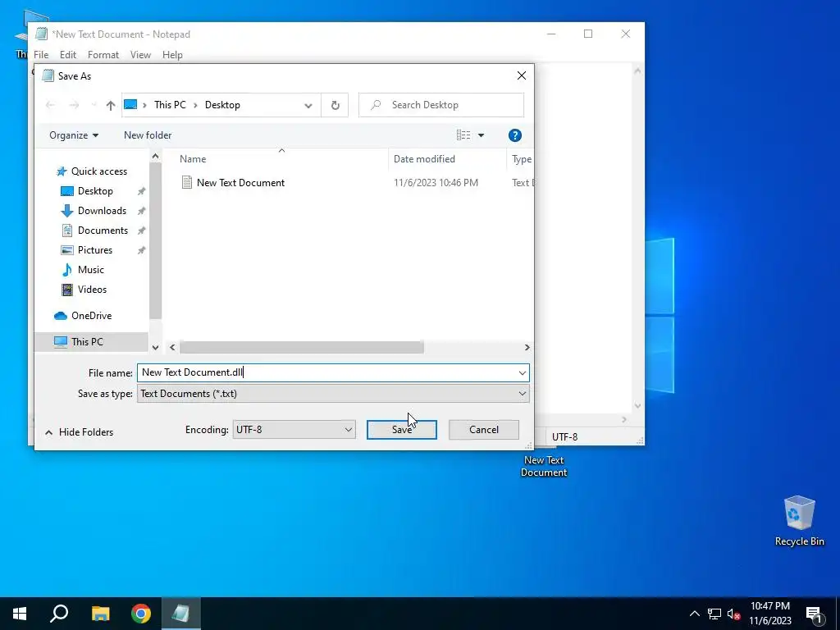Show hidden tray icons chevron
840x630 pixels.
[694, 614]
